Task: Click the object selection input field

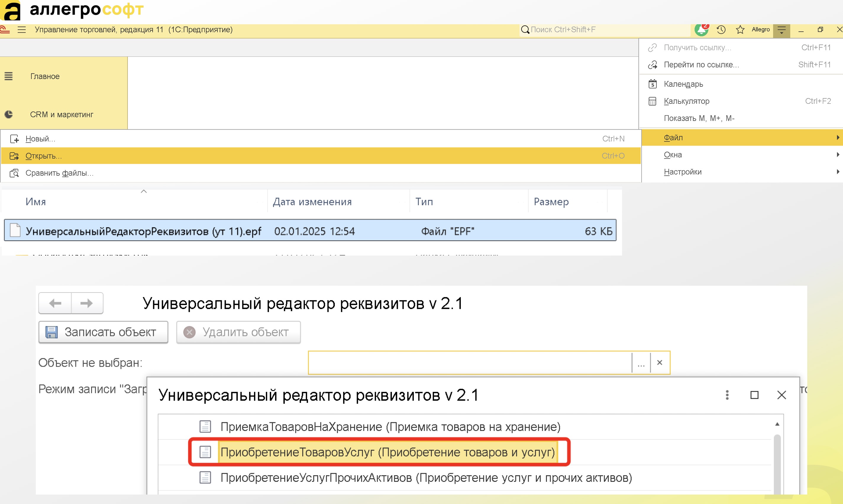Action: coord(470,363)
